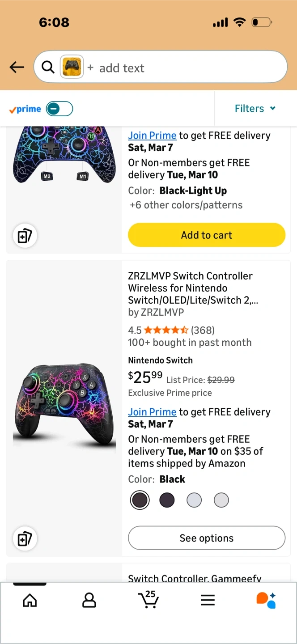Open the account profile icon
This screenshot has width=297, height=644.
click(89, 600)
